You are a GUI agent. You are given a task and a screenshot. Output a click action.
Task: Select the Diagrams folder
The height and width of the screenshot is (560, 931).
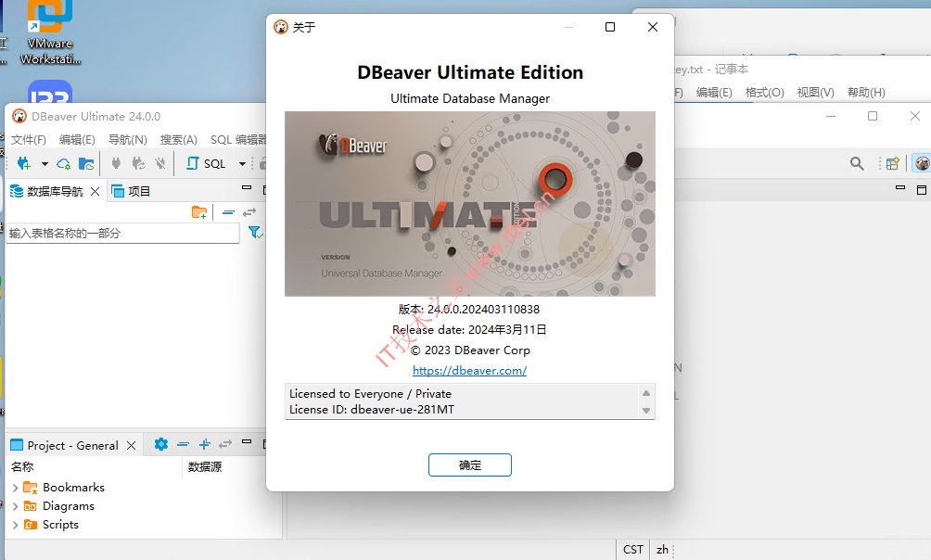click(x=69, y=506)
